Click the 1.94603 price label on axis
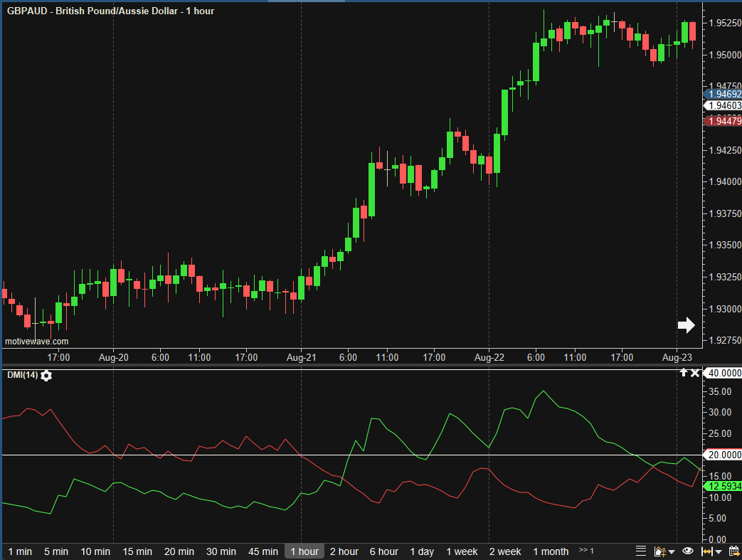Image resolution: width=742 pixels, height=560 pixels. 723,105
